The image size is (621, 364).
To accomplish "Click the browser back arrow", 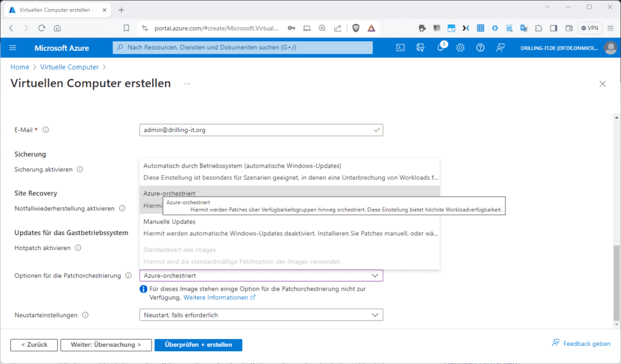I will (11, 28).
